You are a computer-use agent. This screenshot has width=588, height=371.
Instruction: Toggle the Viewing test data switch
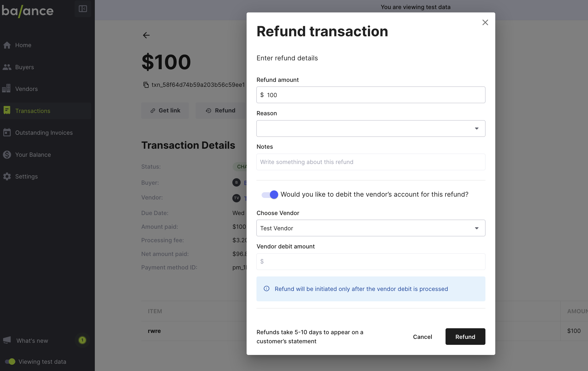tap(10, 361)
